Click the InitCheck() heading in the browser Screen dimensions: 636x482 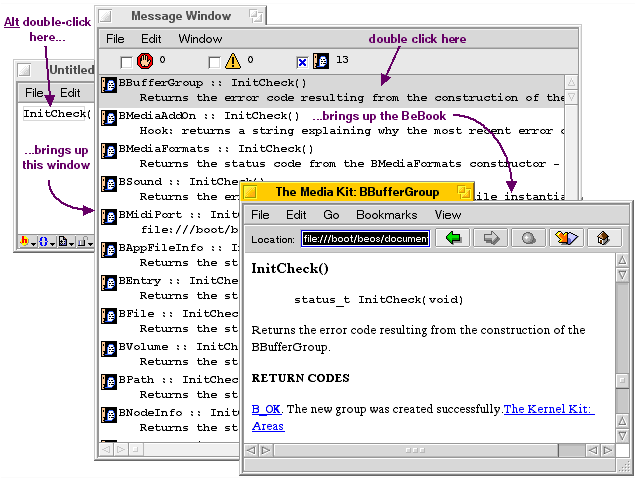pos(290,269)
